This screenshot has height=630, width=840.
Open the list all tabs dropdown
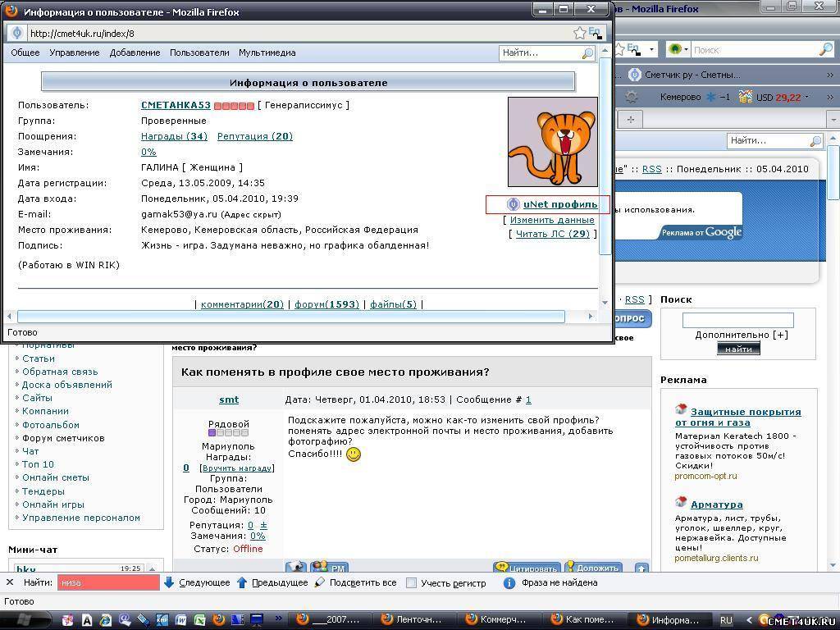point(833,120)
